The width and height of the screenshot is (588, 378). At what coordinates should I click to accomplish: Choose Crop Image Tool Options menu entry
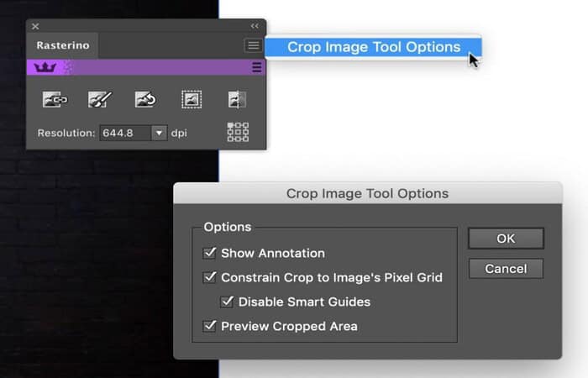373,47
